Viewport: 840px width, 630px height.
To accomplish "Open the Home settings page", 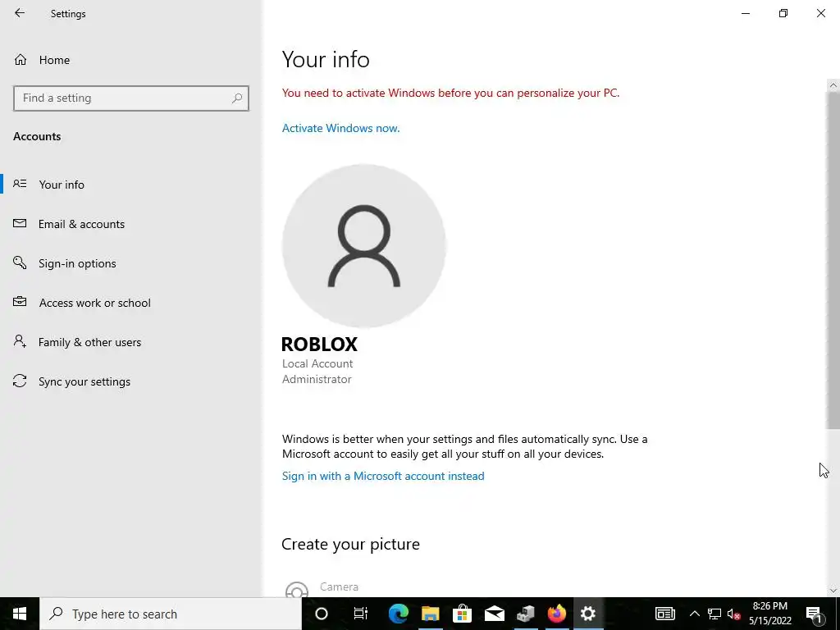I will pyautogui.click(x=54, y=60).
